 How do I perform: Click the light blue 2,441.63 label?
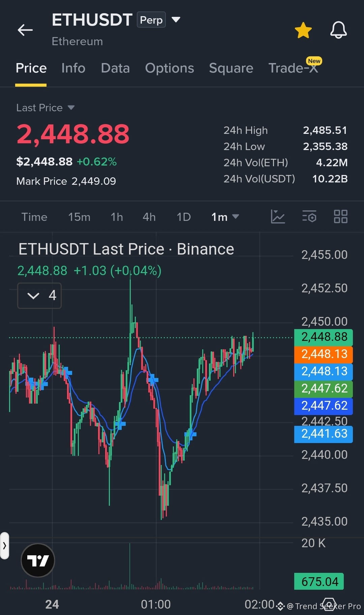tap(324, 434)
